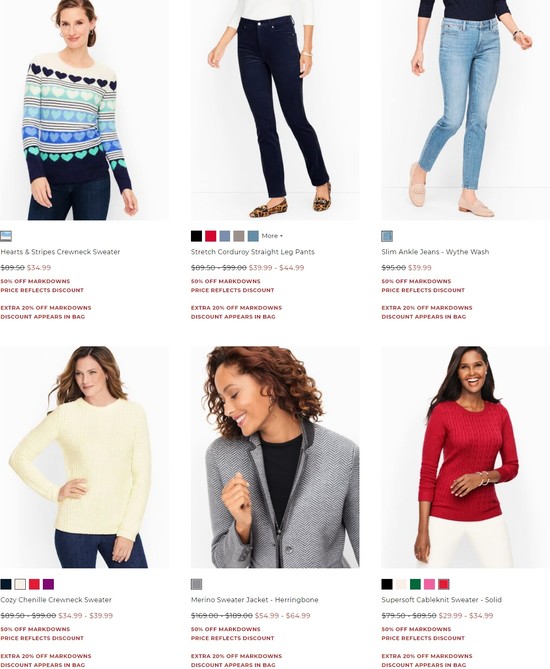View the red Supersoft Cableknit Sweater photo

click(466, 457)
